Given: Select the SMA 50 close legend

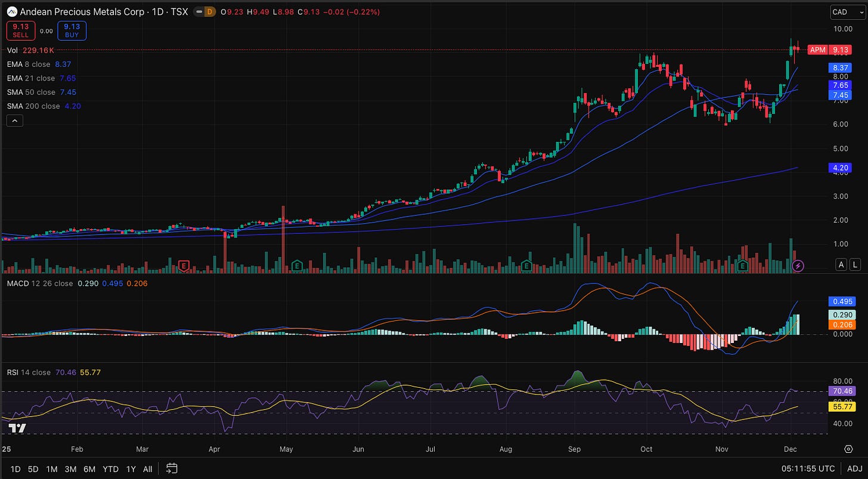Looking at the screenshot, I should [42, 92].
